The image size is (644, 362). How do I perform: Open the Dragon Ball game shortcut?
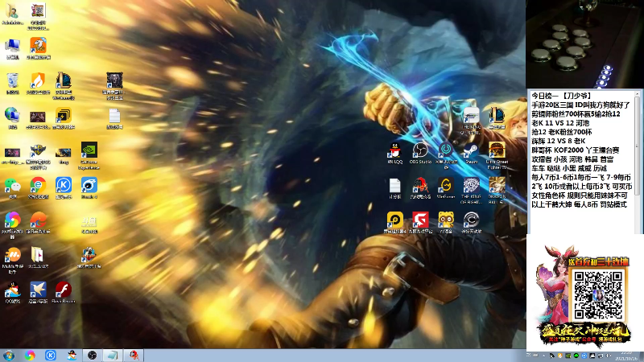(497, 191)
